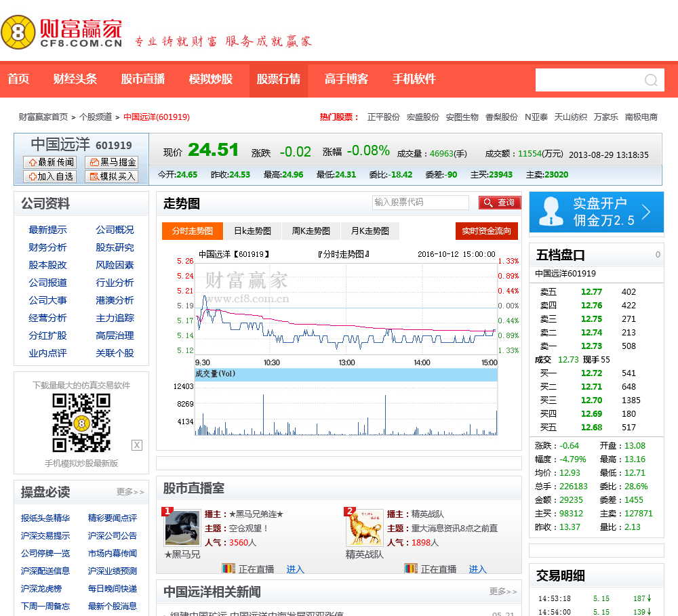This screenshot has height=616, width=678.
Task: Open hot stock 南极电商
Action: point(641,117)
